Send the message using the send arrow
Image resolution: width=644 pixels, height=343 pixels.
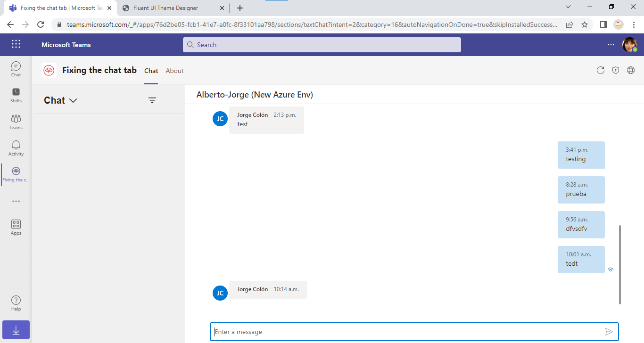(x=609, y=331)
